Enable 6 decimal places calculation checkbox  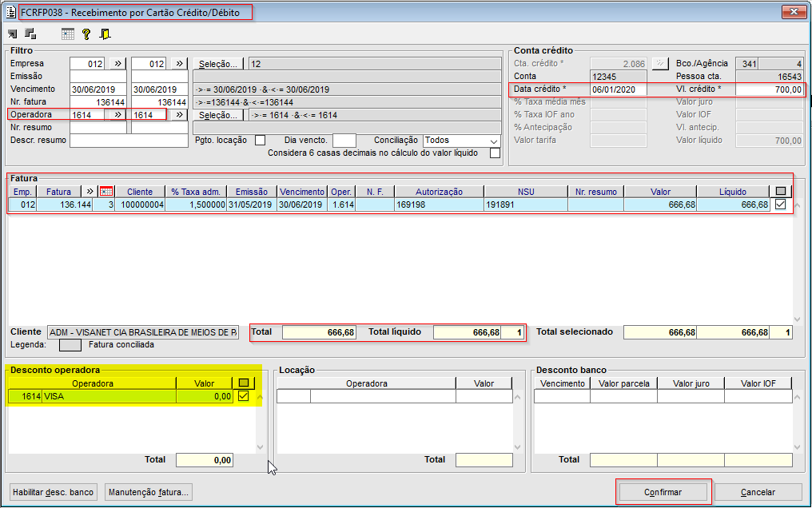495,153
